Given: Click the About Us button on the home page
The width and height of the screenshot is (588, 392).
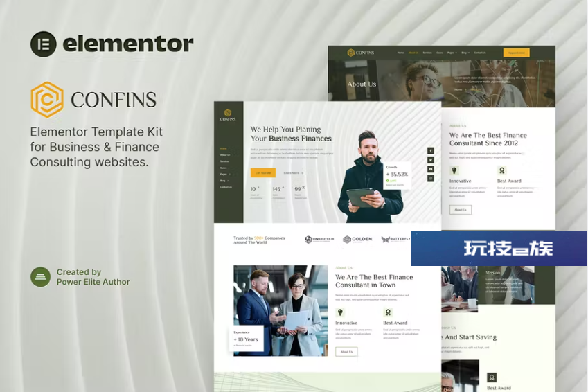Looking at the screenshot, I should point(346,352).
